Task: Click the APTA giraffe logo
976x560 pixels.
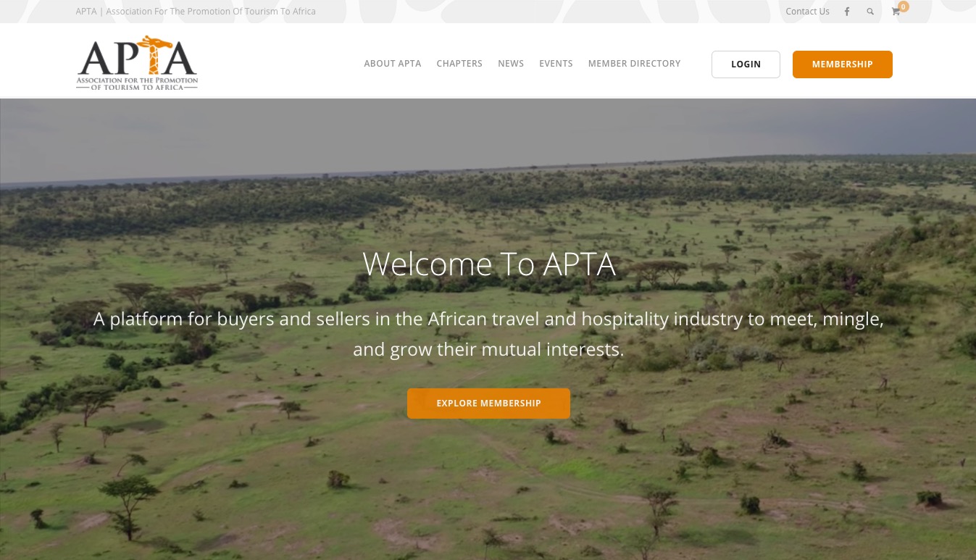Action: 137,62
